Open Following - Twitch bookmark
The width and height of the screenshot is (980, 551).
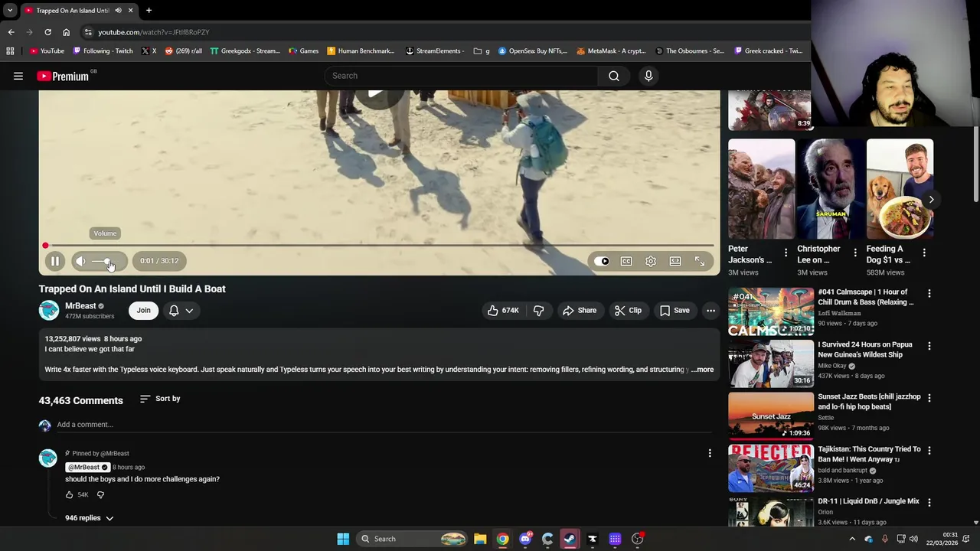point(103,51)
